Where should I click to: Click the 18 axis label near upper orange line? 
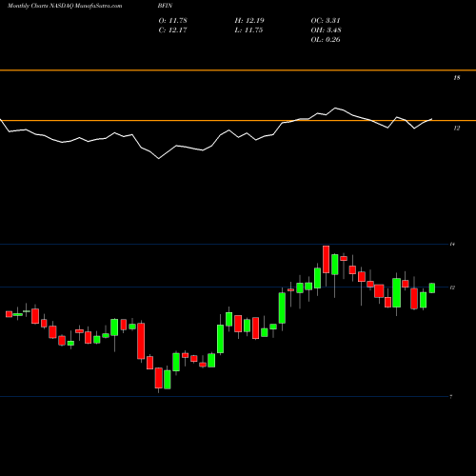(457, 78)
